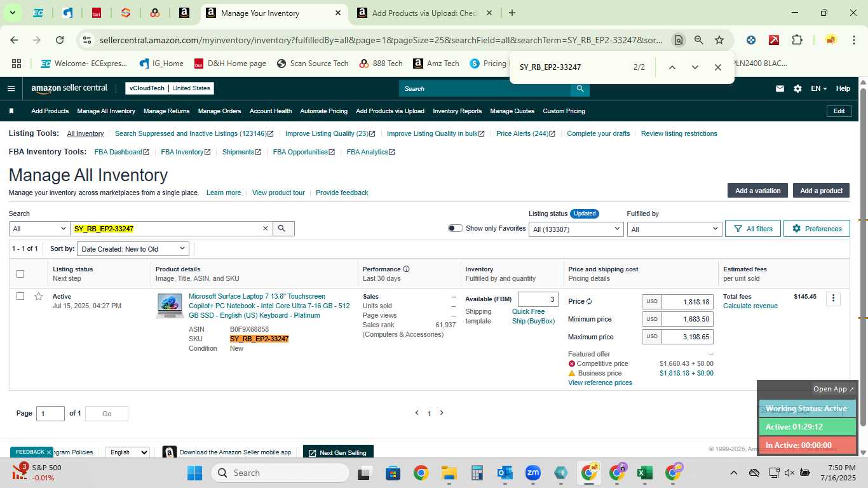Click the Surface Laptop product thumbnail
Viewport: 868px width, 488px height.
170,306
